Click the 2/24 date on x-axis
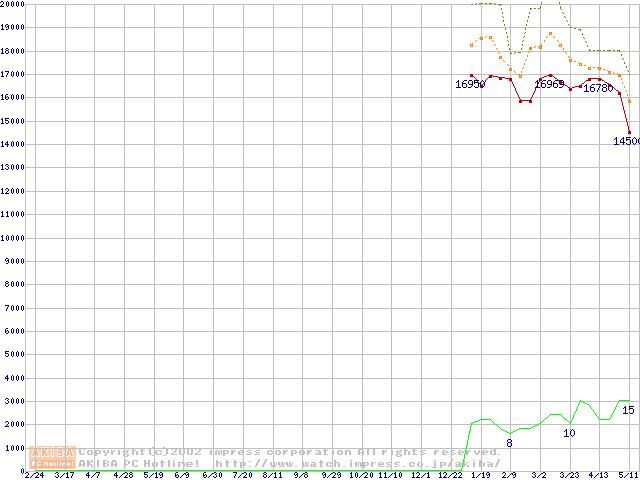Screen dimensions: 640x480 [33, 475]
